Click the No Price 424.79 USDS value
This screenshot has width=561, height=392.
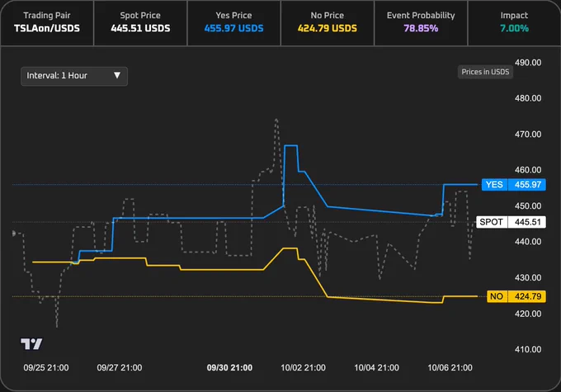click(x=328, y=28)
